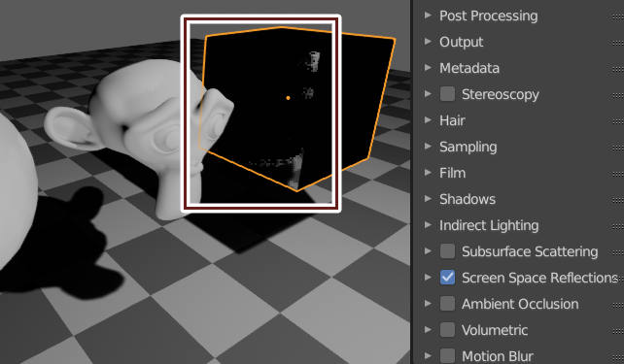Screen dimensions: 624x364
Task: Show the Film panel options
Action: pos(429,173)
